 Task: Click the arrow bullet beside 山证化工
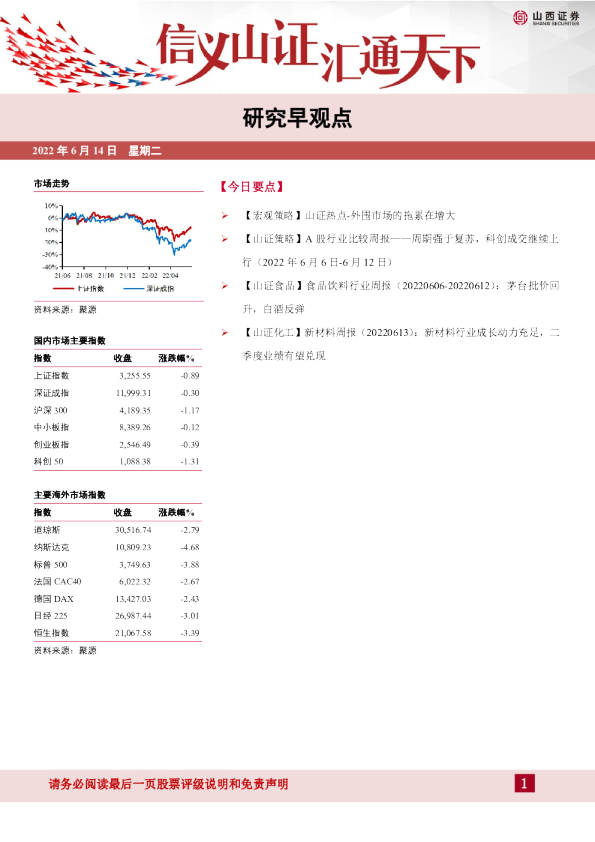click(224, 333)
